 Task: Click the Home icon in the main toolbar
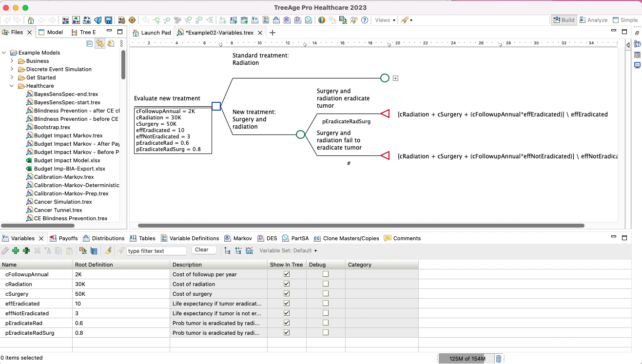tap(30, 19)
